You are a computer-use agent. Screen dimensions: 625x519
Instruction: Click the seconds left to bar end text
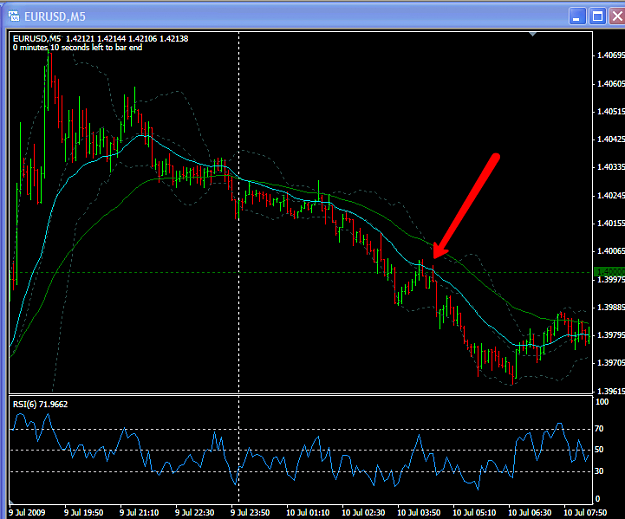pos(77,47)
